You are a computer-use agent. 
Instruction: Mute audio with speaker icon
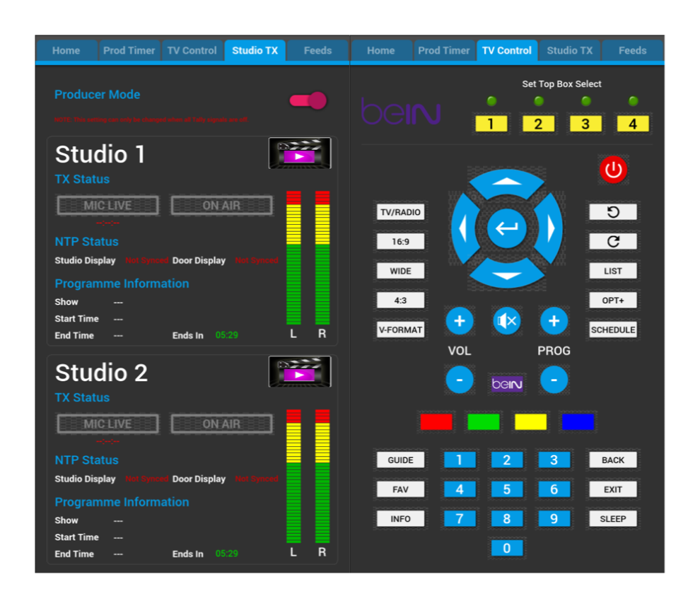coord(507,320)
